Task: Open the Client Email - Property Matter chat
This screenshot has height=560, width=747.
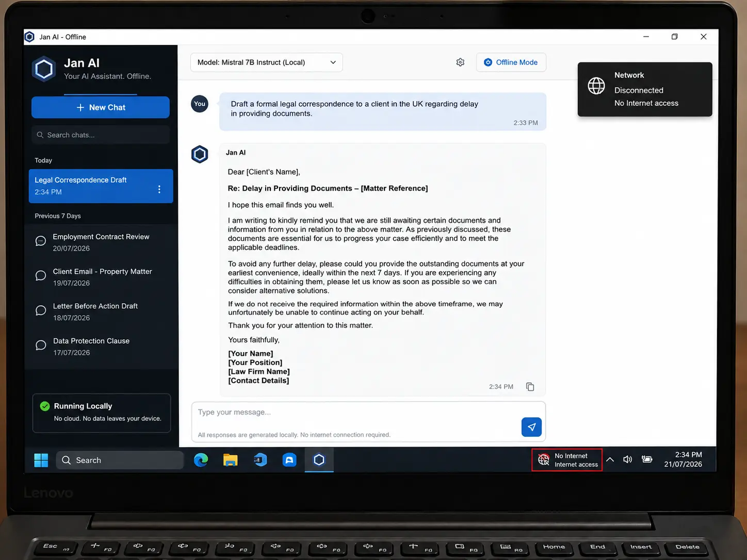Action: (101, 277)
